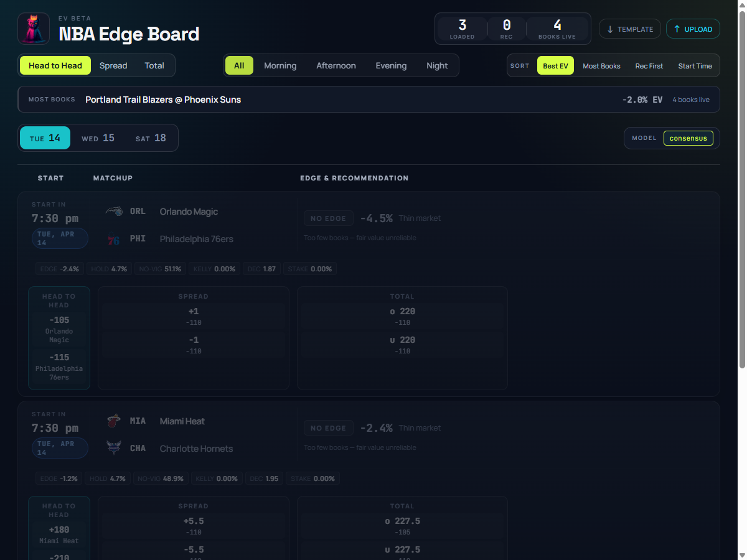Screen dimensions: 747x560
Task: Select the Head to Head market
Action: point(55,65)
